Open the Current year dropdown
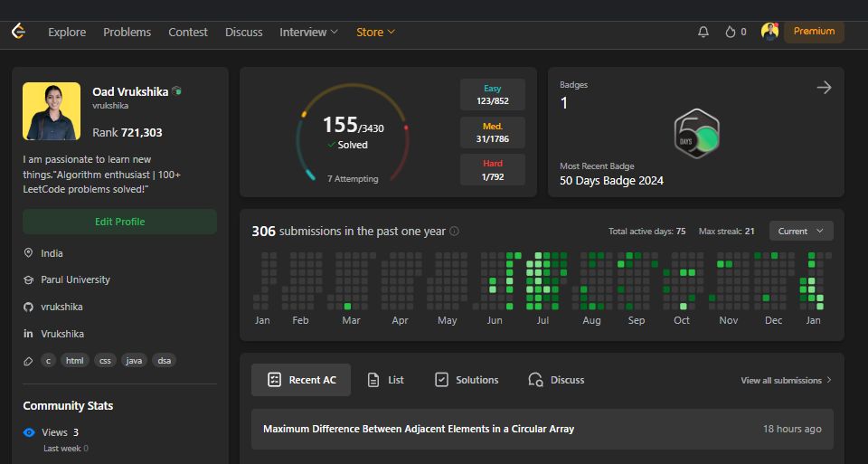Screen dimensions: 868x464 pyautogui.click(x=801, y=231)
